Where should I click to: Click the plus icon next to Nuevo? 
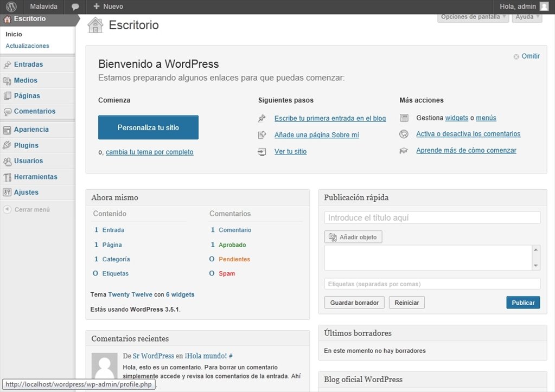click(x=96, y=7)
